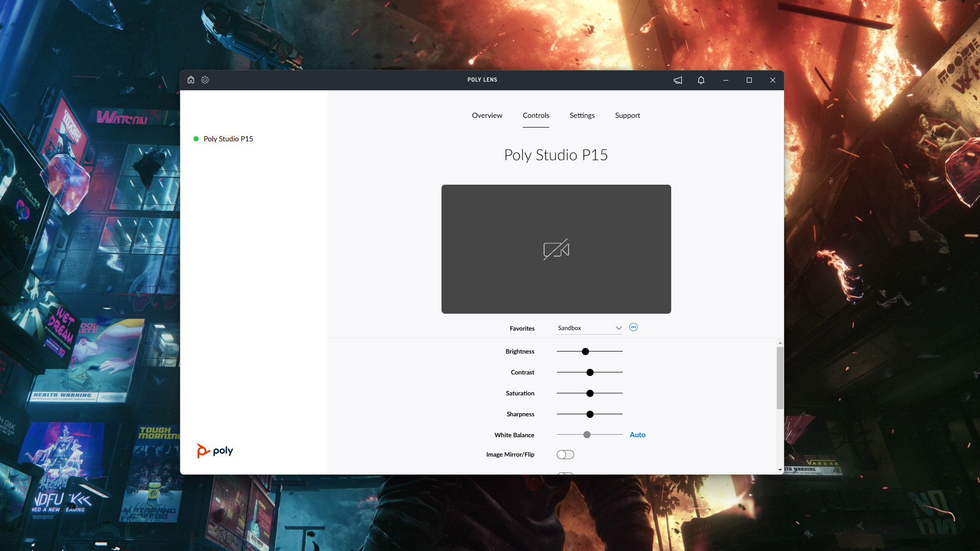
Task: Open the notifications bell icon
Action: pyautogui.click(x=701, y=80)
